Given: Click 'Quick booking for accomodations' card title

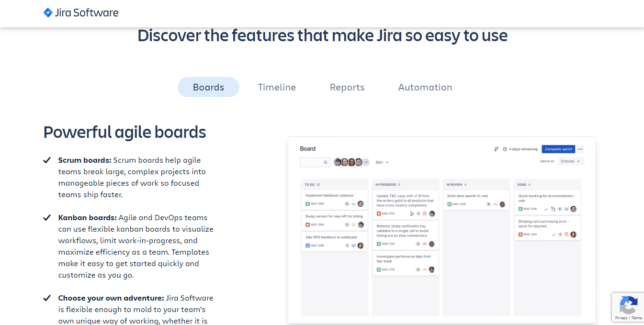Looking at the screenshot, I should click(x=547, y=198).
